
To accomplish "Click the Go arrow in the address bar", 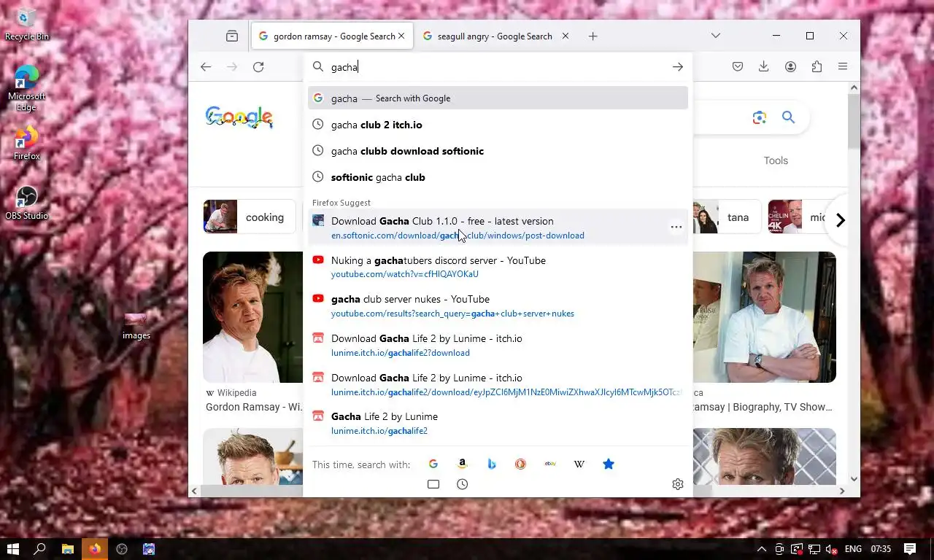I will [678, 67].
